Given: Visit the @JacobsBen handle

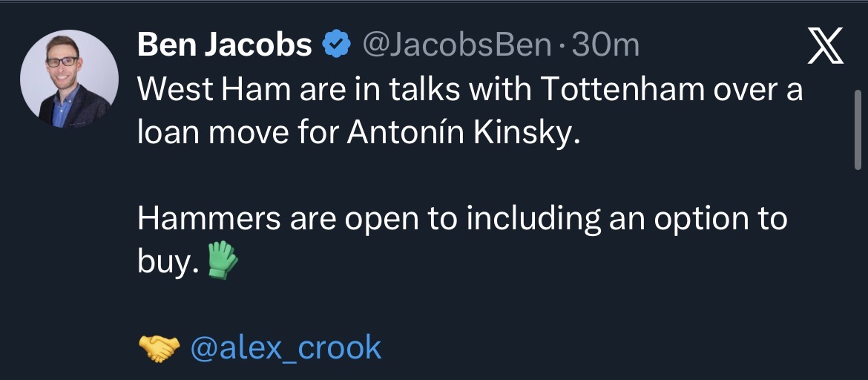Looking at the screenshot, I should [x=456, y=46].
